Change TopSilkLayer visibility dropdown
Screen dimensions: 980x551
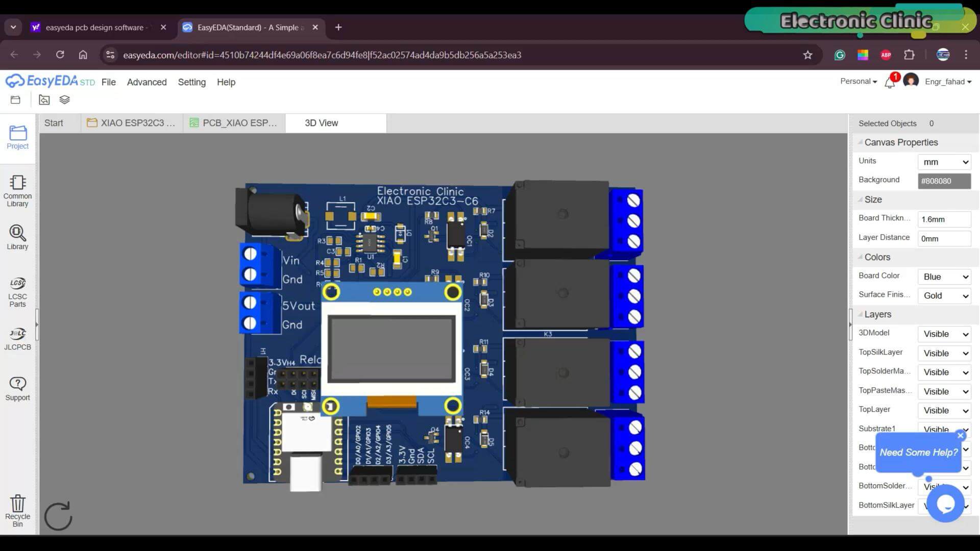click(944, 353)
